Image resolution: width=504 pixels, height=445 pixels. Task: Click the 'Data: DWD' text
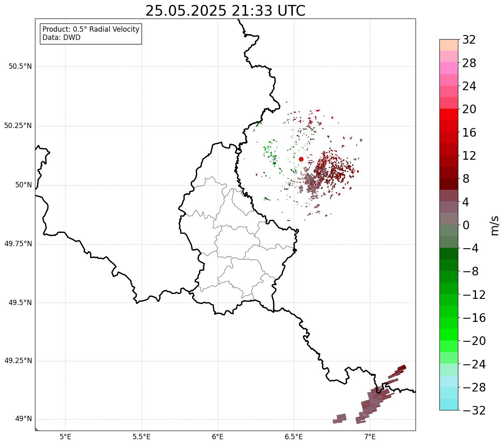click(x=62, y=37)
